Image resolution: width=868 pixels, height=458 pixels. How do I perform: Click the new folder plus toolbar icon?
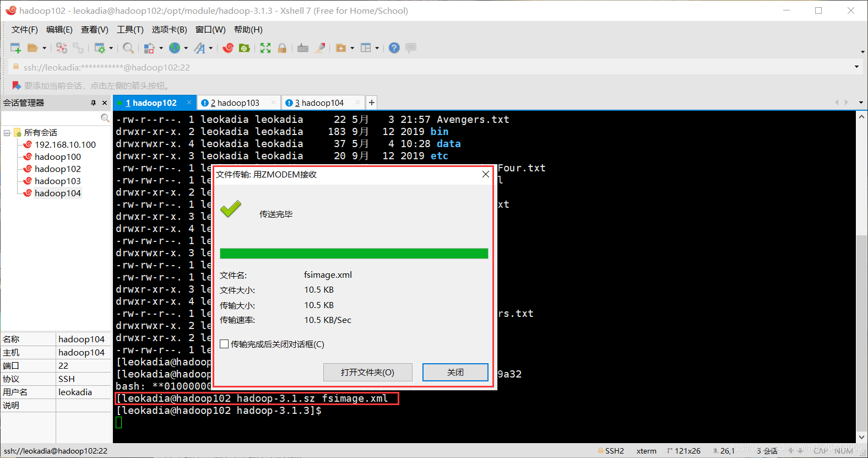click(x=341, y=48)
